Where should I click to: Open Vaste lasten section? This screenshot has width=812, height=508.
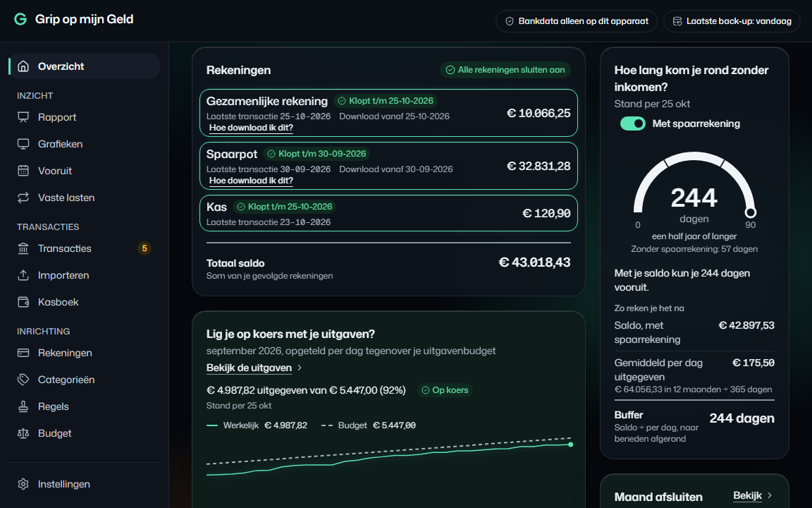pyautogui.click(x=85, y=198)
